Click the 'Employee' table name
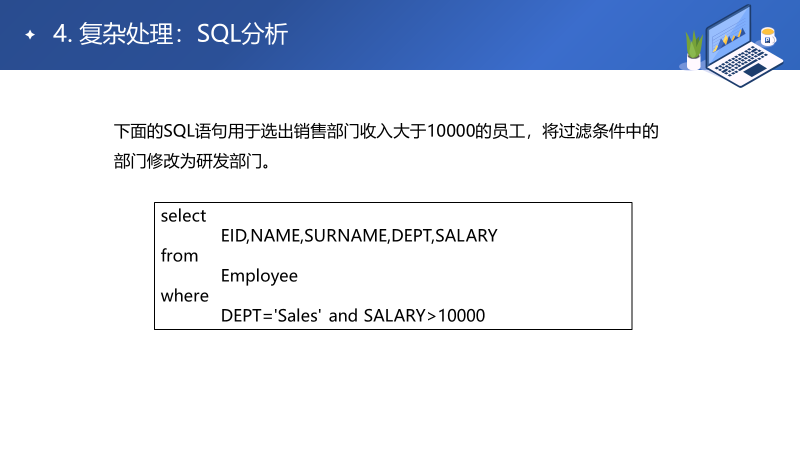The image size is (800, 450). 259,276
